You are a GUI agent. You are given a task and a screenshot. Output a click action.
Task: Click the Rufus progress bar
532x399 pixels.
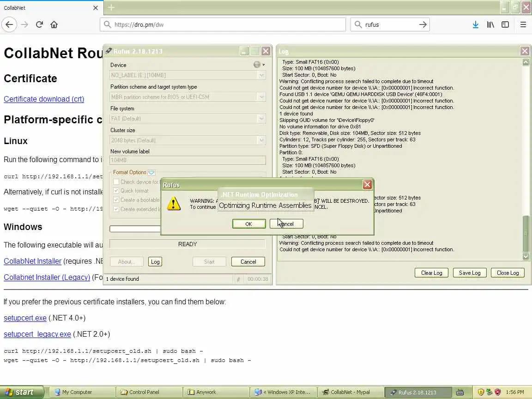pyautogui.click(x=135, y=229)
